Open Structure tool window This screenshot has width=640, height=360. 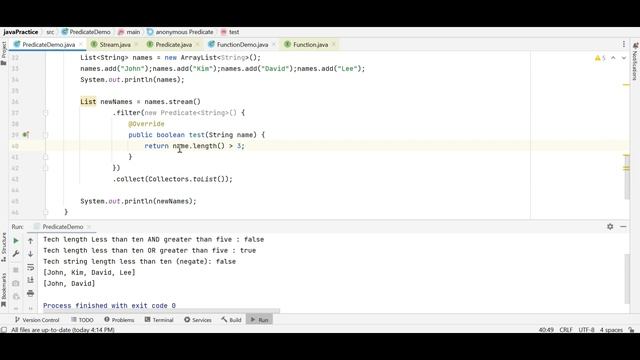4,247
